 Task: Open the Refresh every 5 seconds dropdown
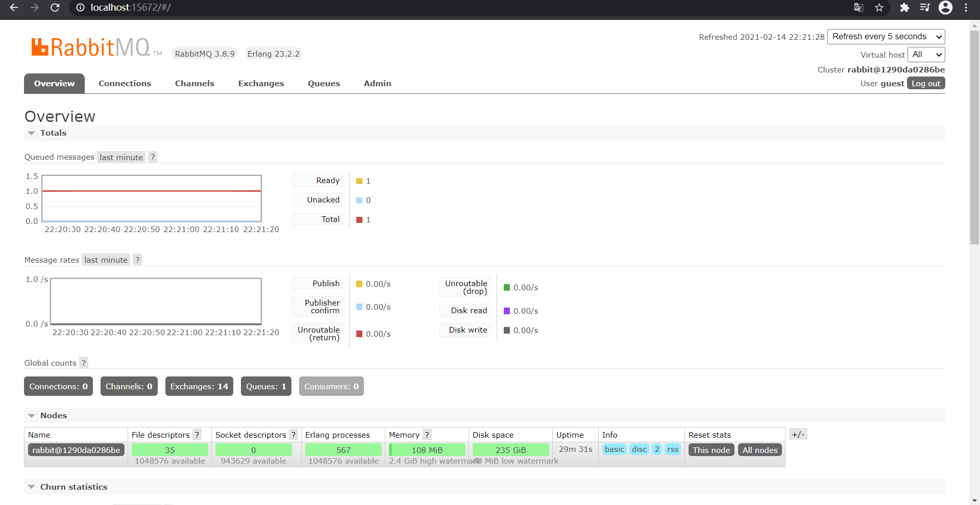[x=886, y=37]
